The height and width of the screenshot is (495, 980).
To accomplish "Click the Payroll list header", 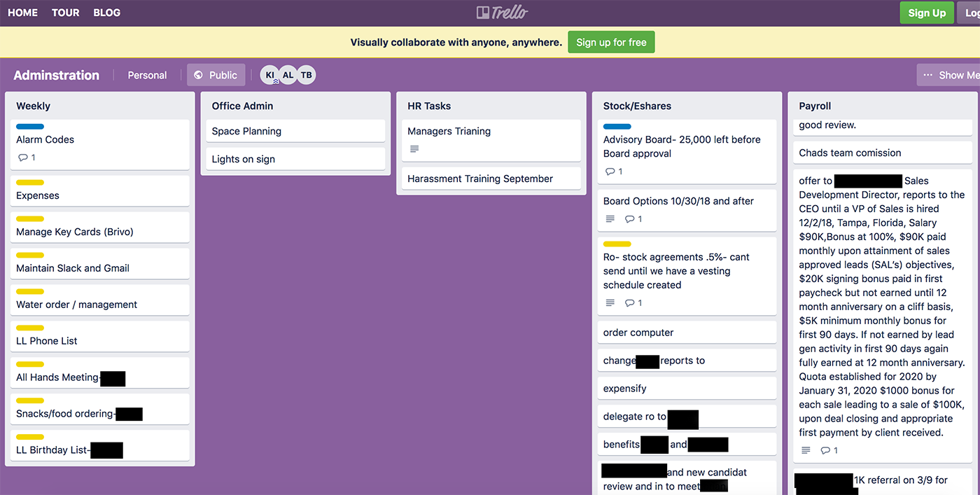I will pyautogui.click(x=815, y=106).
